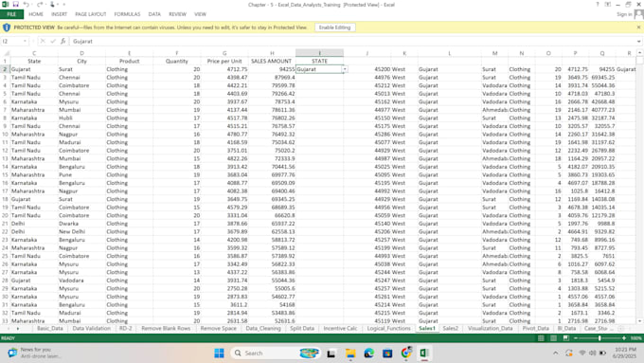Switch to the Remove Blank Rows sheet tab
The height and width of the screenshot is (363, 644).
[166, 329]
